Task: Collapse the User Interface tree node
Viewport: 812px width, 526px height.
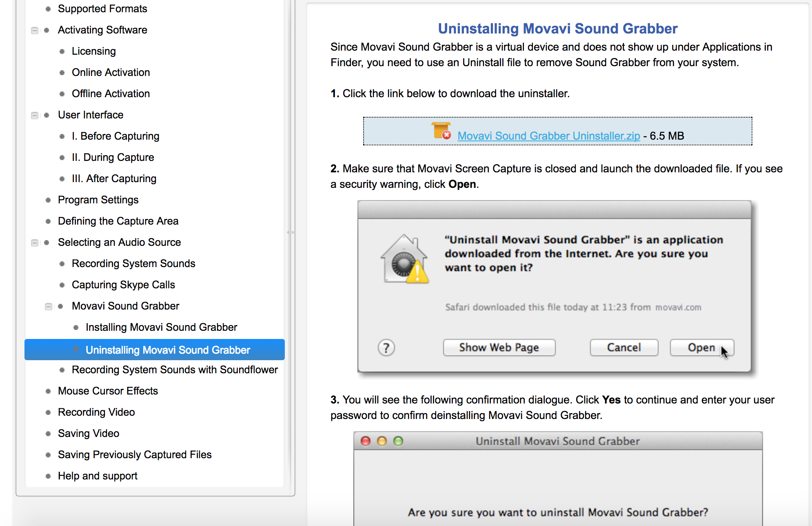Action: point(35,115)
